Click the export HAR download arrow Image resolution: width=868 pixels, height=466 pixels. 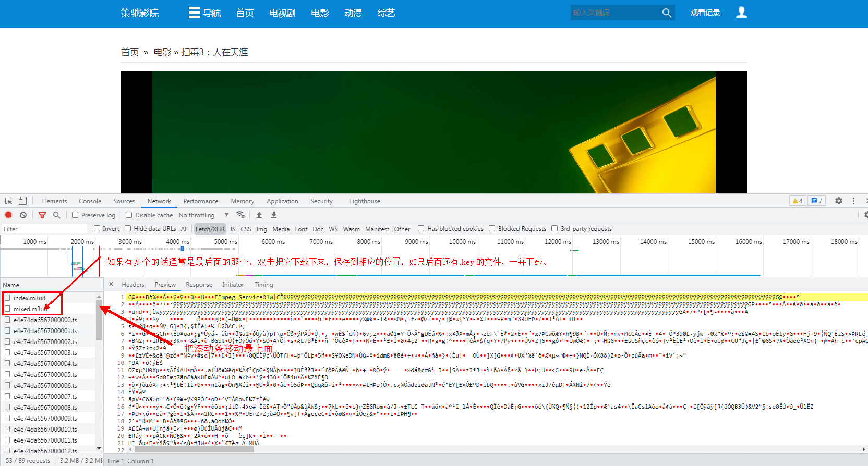click(x=274, y=215)
